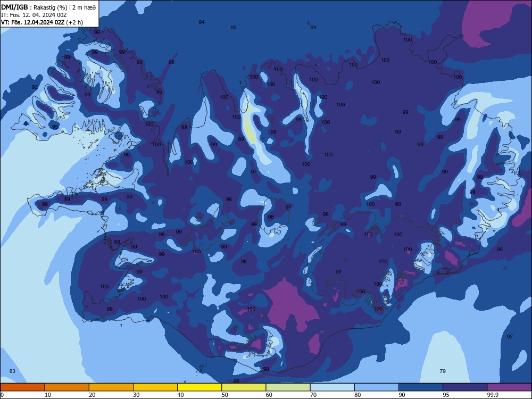Click the legend tick label '60'
This screenshot has width=532, height=399.
269,395
